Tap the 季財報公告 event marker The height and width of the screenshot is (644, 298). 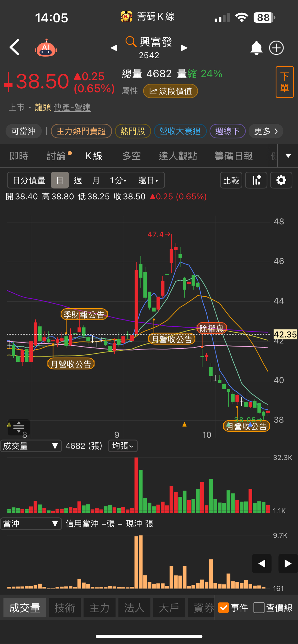click(84, 314)
